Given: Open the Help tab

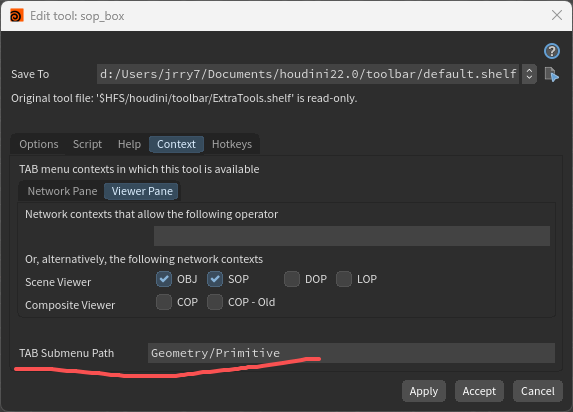Looking at the screenshot, I should point(129,144).
